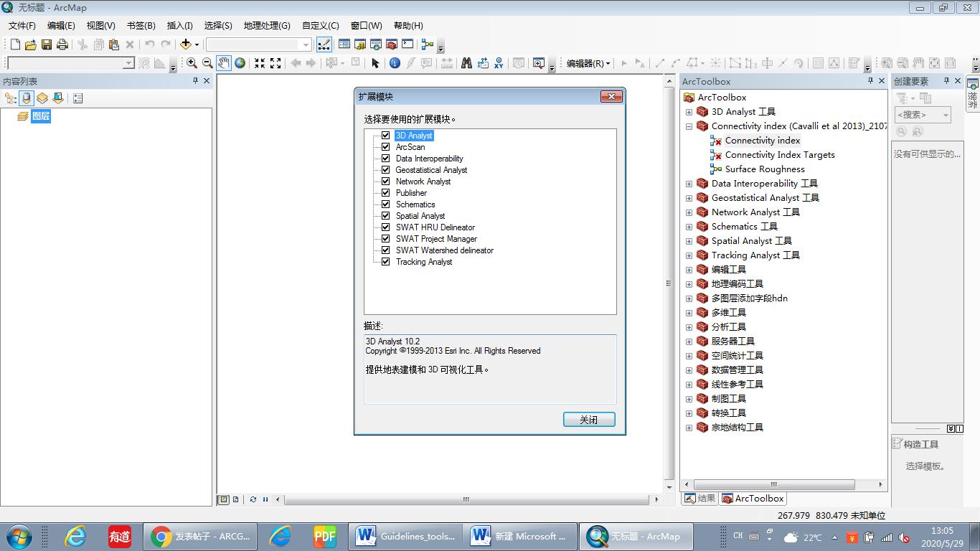
Task: Select the 图层 data frame
Action: pos(41,116)
